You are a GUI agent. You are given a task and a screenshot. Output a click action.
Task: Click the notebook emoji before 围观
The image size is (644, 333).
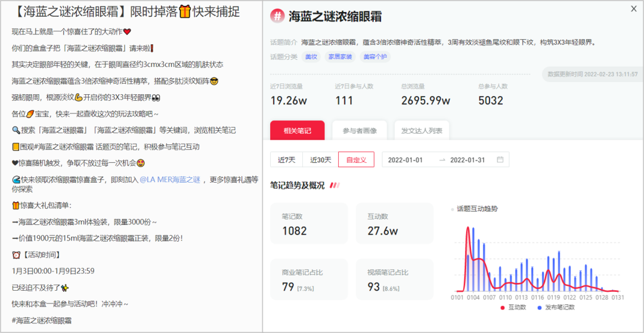16,147
